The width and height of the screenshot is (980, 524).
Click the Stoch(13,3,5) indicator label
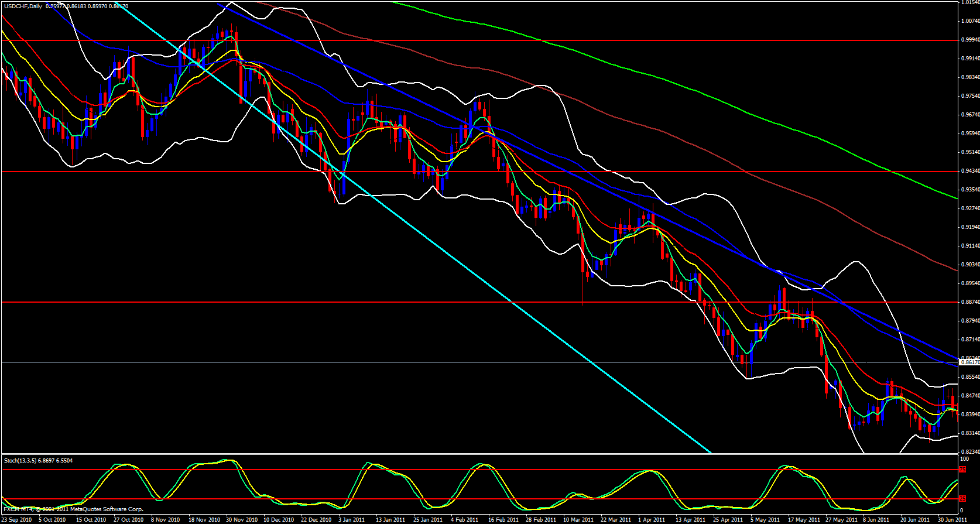pos(20,461)
